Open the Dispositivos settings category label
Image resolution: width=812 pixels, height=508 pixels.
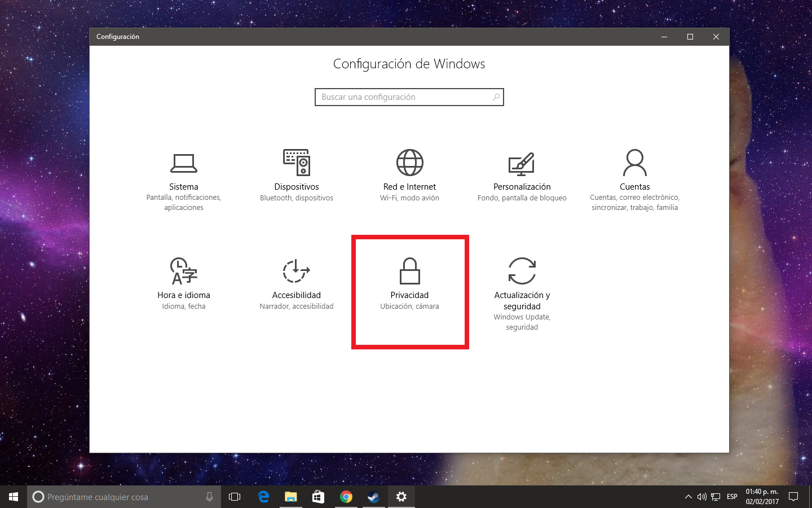pos(297,187)
